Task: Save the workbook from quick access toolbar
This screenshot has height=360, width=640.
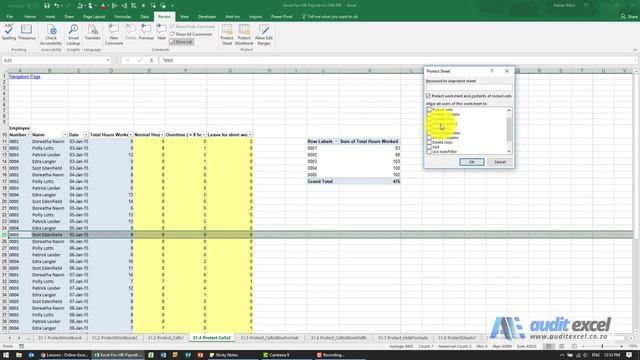Action: [47, 6]
